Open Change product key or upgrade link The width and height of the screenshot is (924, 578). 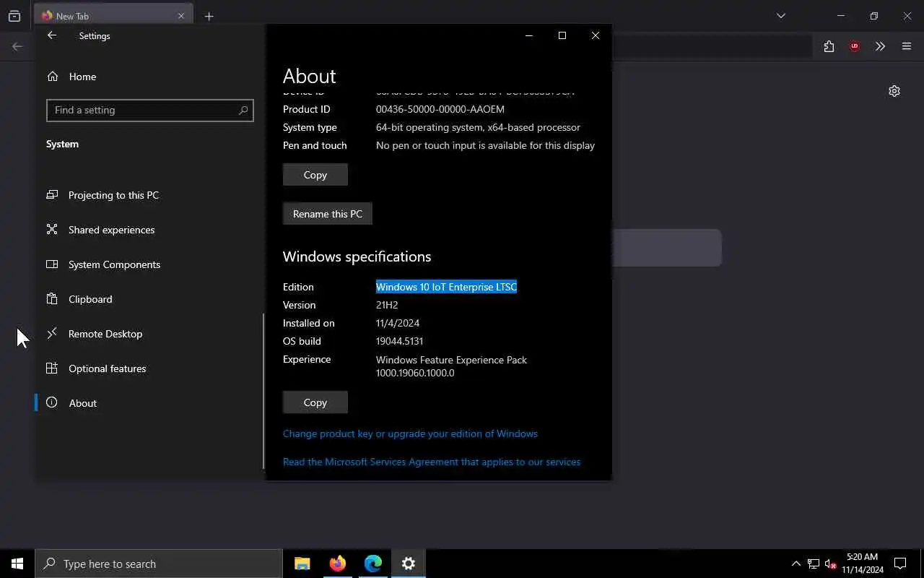point(410,433)
